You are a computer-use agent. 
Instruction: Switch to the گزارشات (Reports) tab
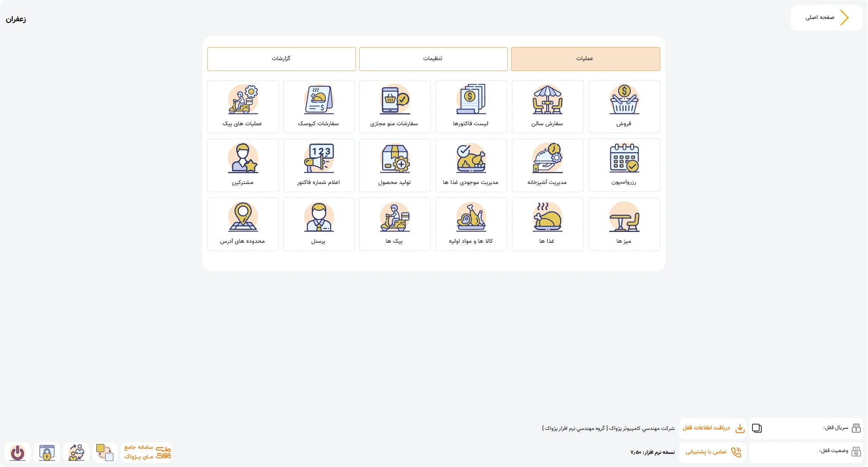click(282, 59)
